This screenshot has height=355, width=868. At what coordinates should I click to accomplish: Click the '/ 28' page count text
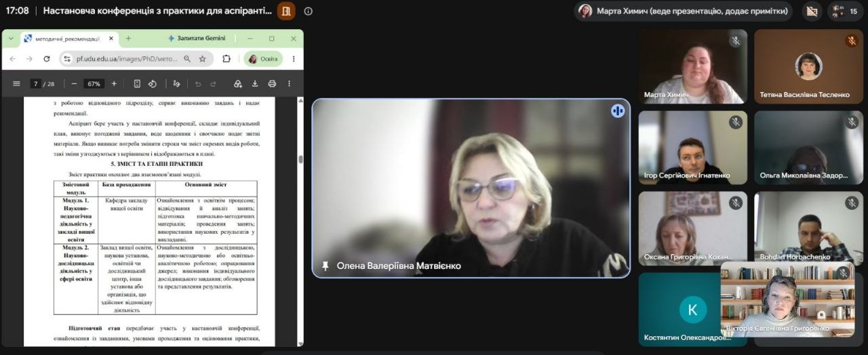coord(50,84)
